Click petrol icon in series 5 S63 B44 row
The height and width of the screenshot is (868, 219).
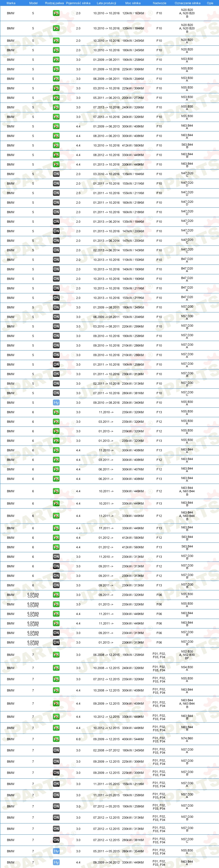click(x=56, y=146)
